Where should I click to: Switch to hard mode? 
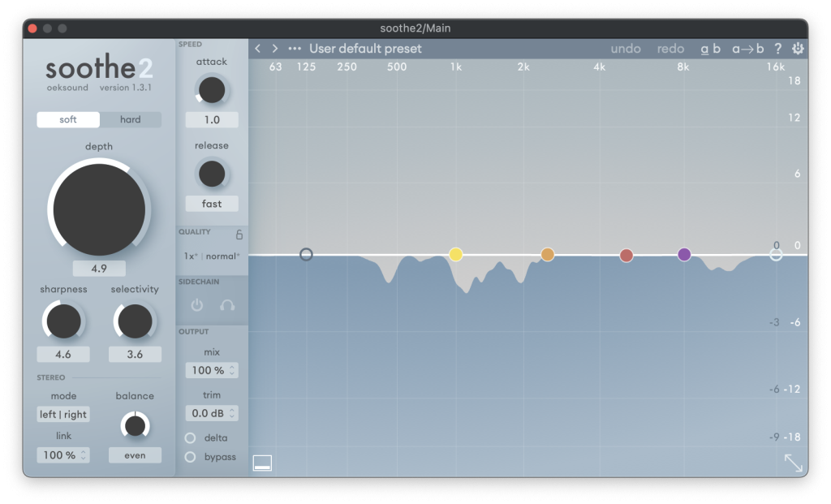click(x=130, y=119)
